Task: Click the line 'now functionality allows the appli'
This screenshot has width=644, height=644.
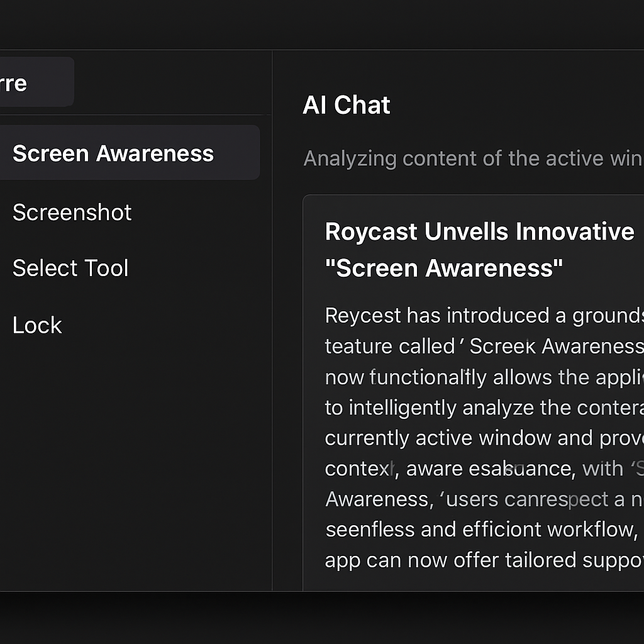Action: click(484, 377)
